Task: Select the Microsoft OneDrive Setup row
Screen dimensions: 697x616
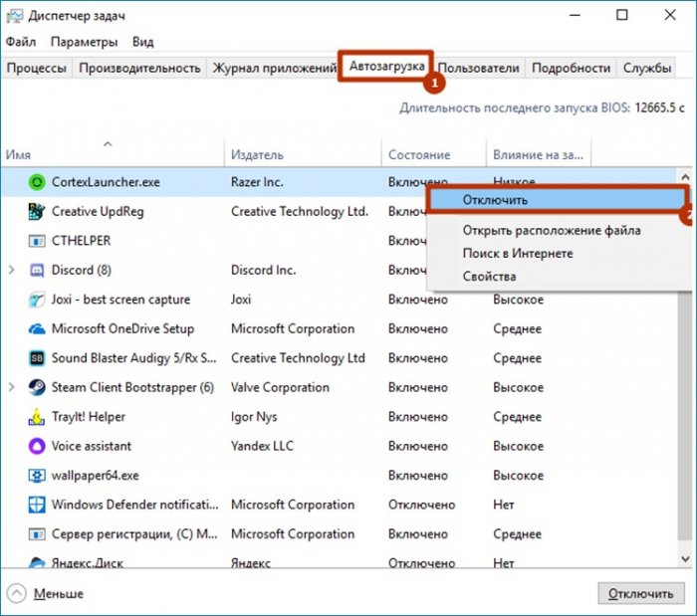Action: (x=339, y=328)
